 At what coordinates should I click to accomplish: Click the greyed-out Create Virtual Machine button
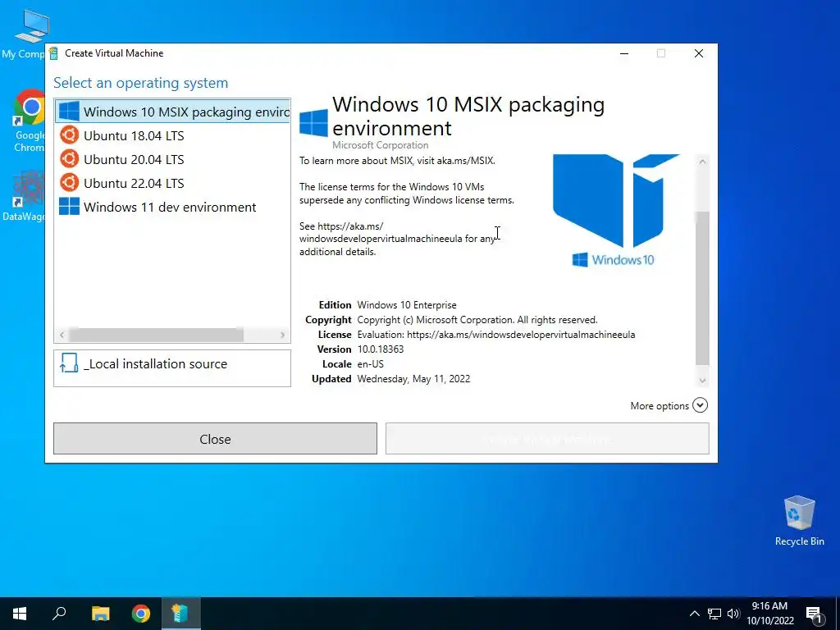[547, 439]
